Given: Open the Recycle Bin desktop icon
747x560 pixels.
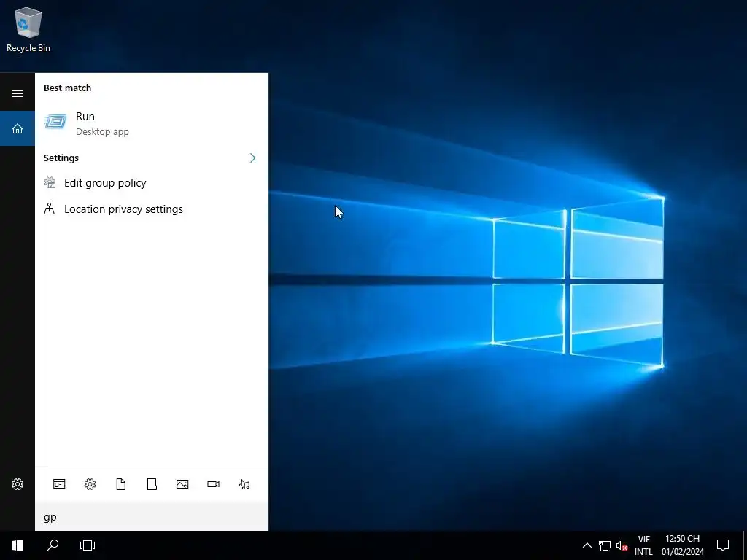Looking at the screenshot, I should (28, 29).
